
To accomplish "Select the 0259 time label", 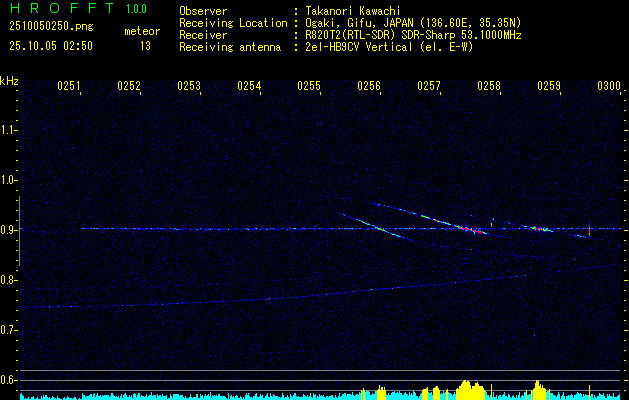I will click(x=549, y=87).
